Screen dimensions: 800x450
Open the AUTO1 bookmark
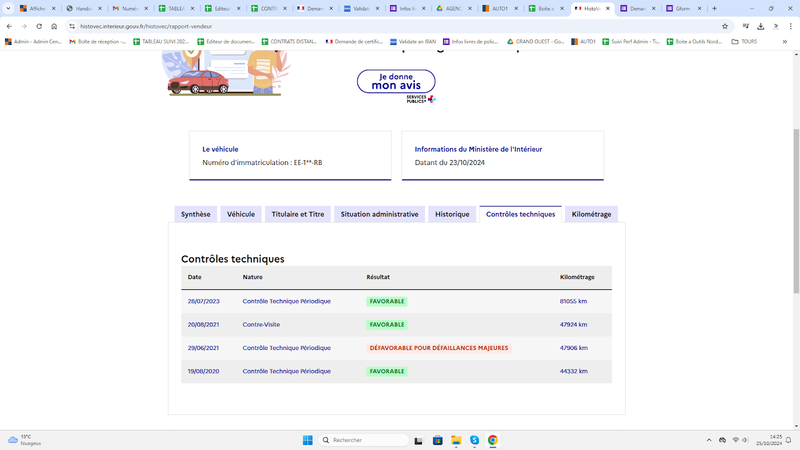583,41
